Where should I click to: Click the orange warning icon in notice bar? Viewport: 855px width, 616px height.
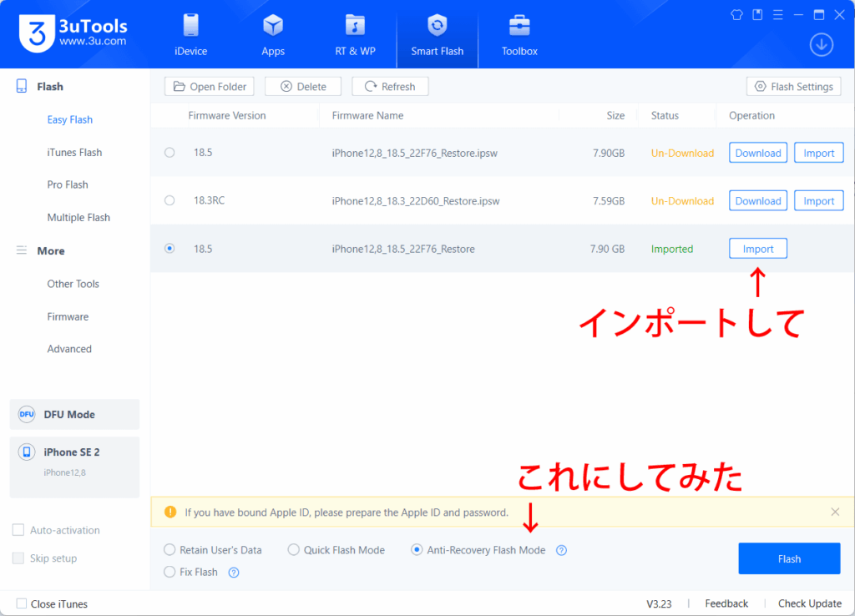170,512
